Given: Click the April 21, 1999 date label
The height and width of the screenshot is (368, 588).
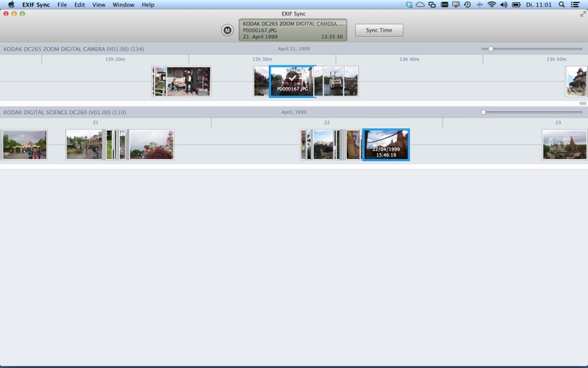Looking at the screenshot, I should click(x=293, y=49).
